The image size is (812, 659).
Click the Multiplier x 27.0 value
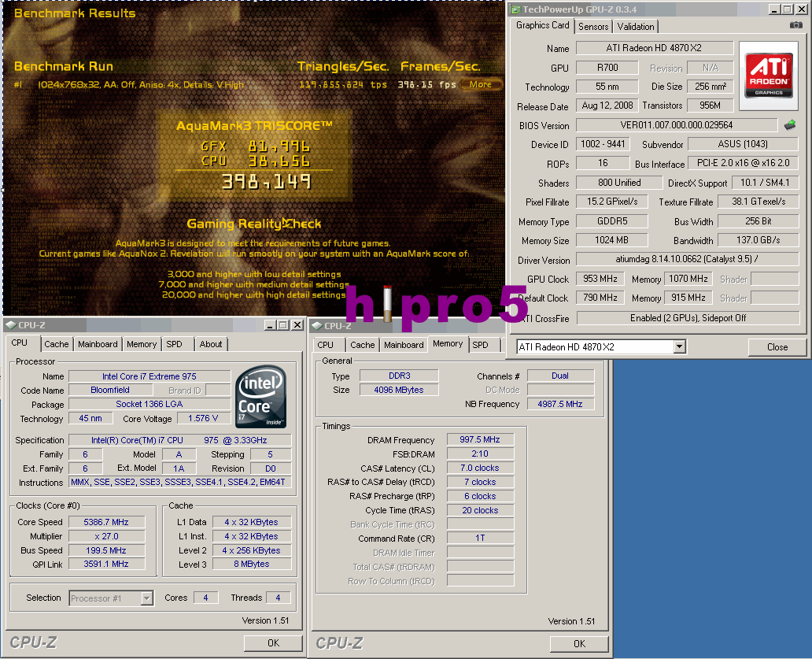106,536
